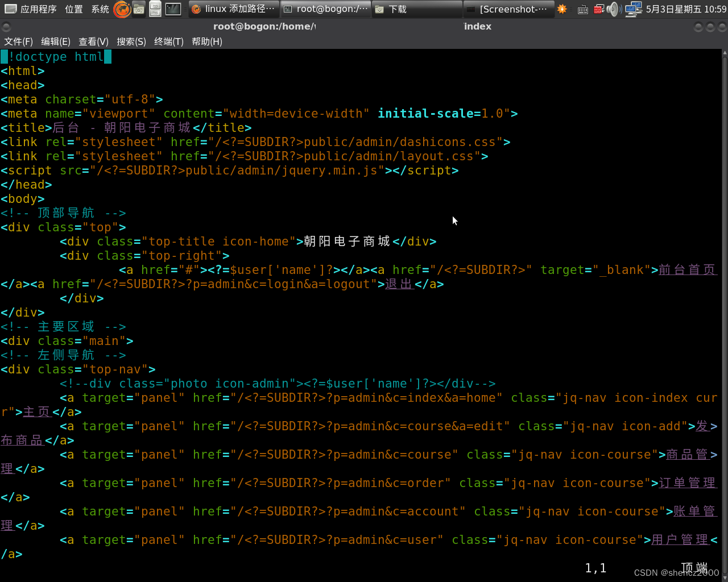Click the keyboard input method icon
Image resolution: width=728 pixels, height=582 pixels.
pyautogui.click(x=582, y=10)
